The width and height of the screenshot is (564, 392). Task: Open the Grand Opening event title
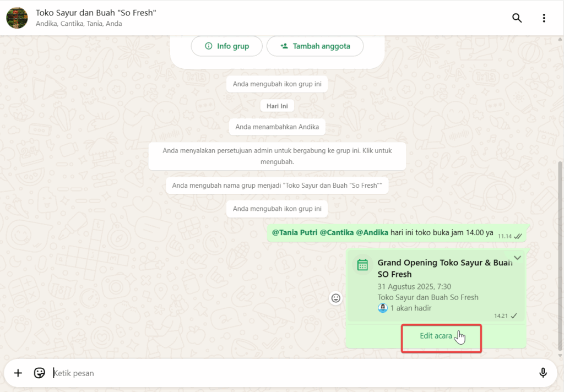(x=444, y=268)
